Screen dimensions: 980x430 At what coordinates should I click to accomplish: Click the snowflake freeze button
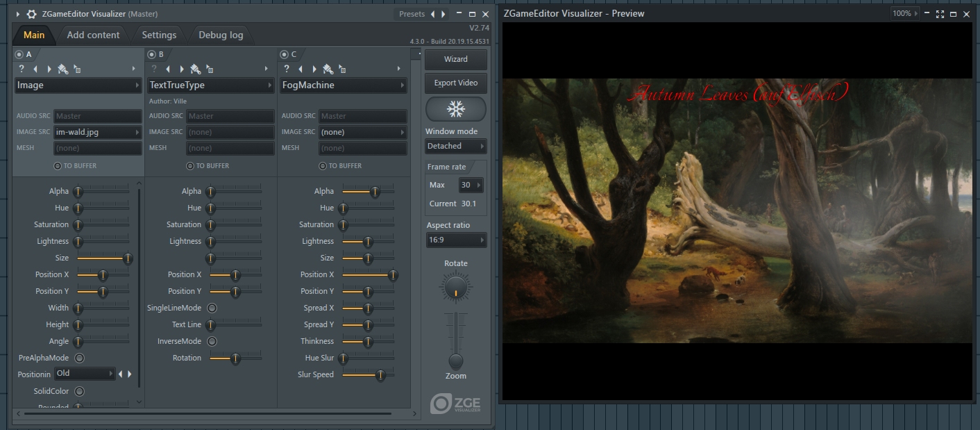456,109
